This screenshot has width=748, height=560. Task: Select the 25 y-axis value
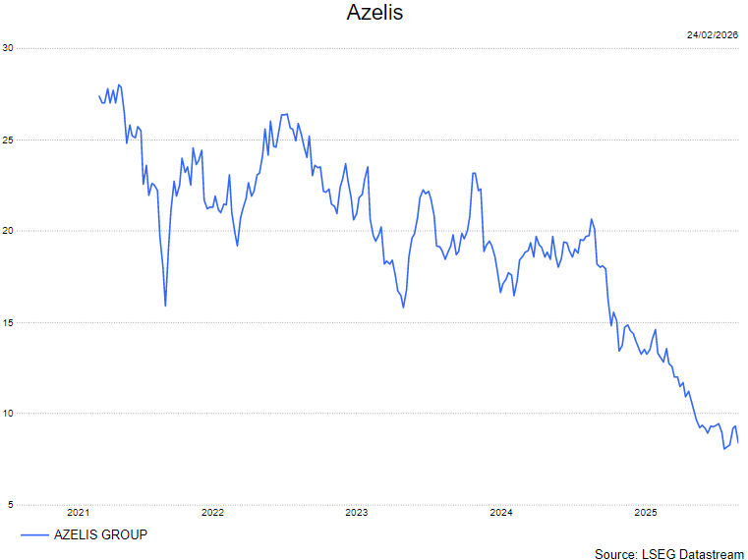click(8, 140)
